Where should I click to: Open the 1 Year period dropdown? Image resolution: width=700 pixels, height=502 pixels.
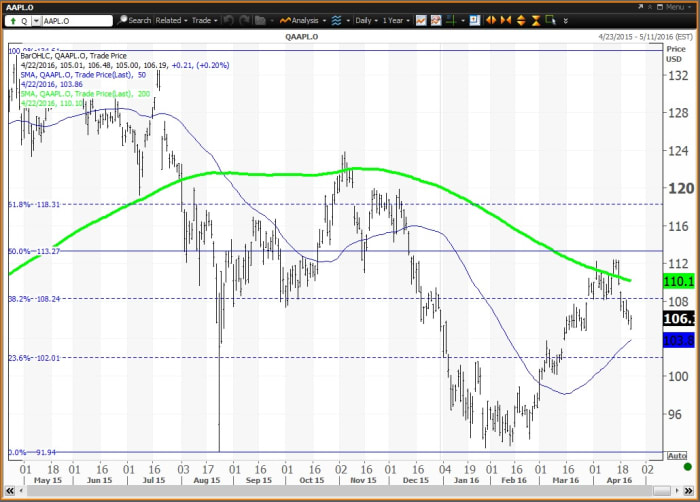click(x=396, y=21)
